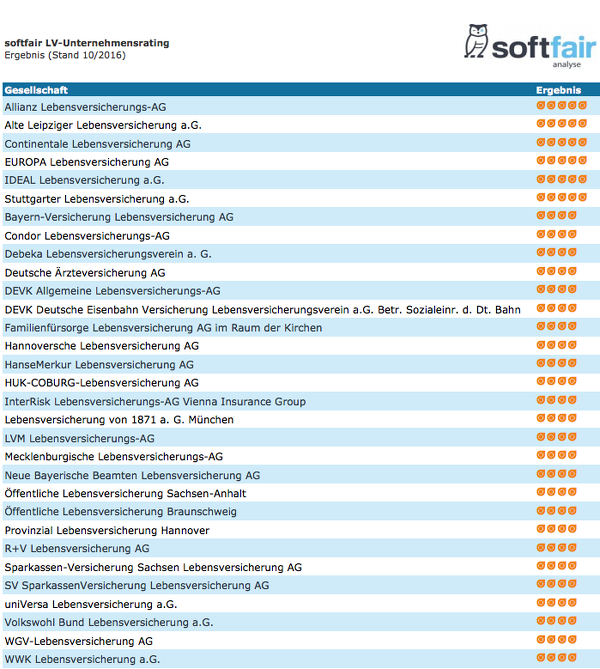Screen dimensions: 600x669
Task: Select R+V Lebensversicherung AG
Action: 77,549
